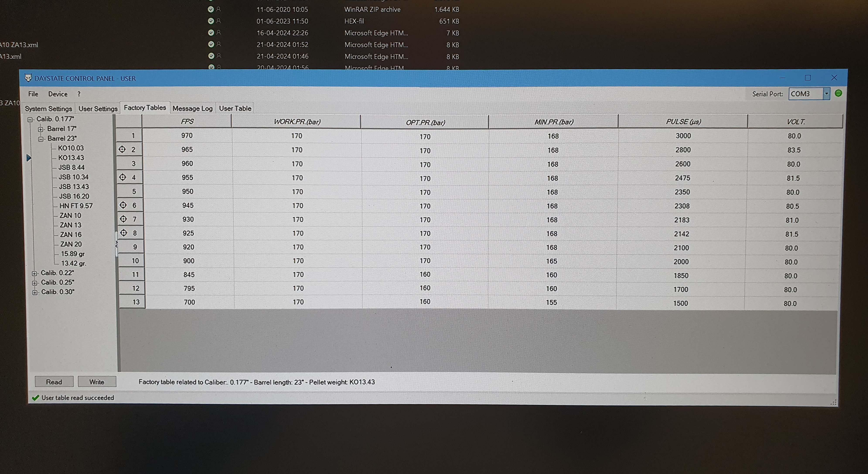Select HN FT 9.57 pellet in tree
Screen dimensions: 868x474
click(x=76, y=206)
